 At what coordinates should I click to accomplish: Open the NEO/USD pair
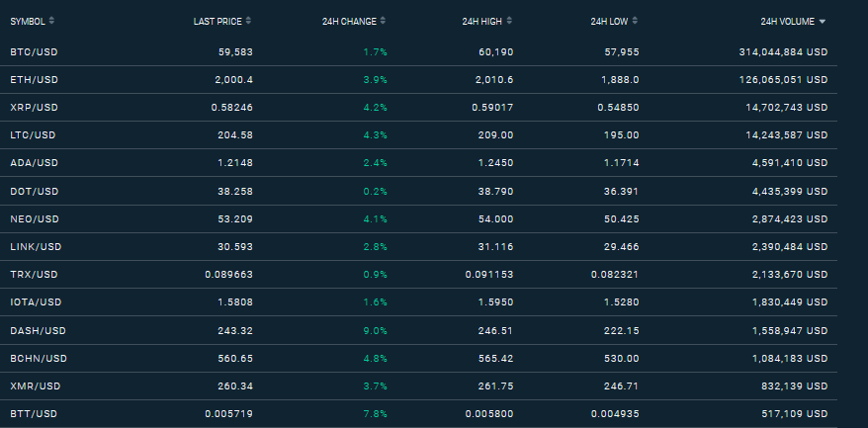pyautogui.click(x=35, y=219)
